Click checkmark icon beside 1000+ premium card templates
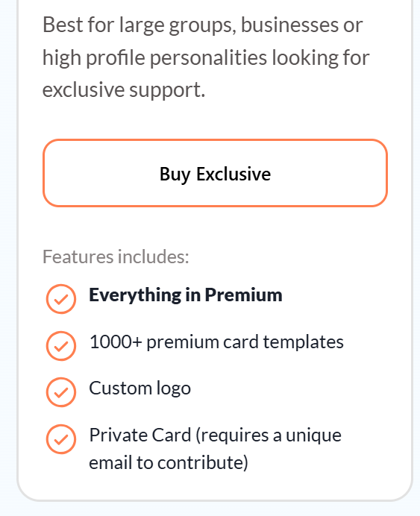 tap(61, 346)
